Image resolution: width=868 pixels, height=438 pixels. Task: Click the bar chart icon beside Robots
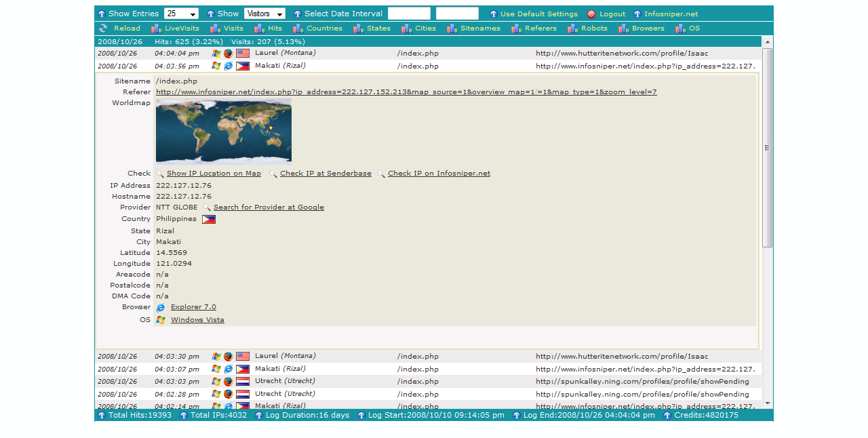pos(572,28)
